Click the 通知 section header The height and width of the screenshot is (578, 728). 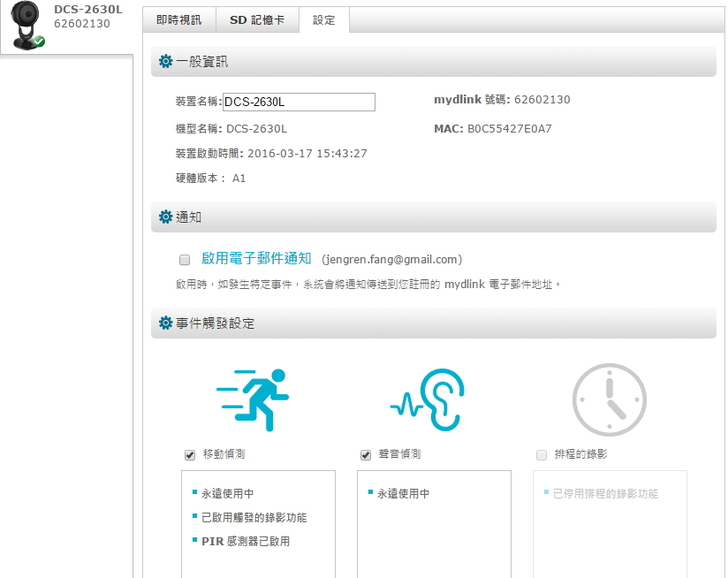[x=433, y=217]
